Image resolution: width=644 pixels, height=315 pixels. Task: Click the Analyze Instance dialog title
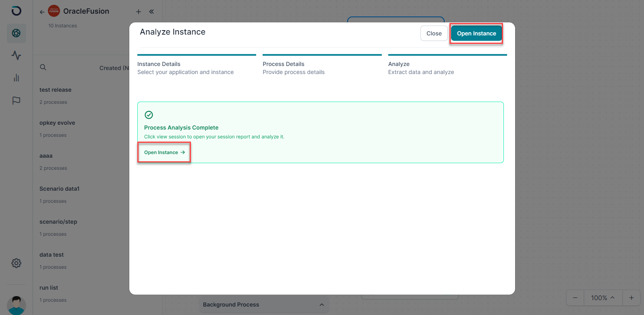(172, 32)
